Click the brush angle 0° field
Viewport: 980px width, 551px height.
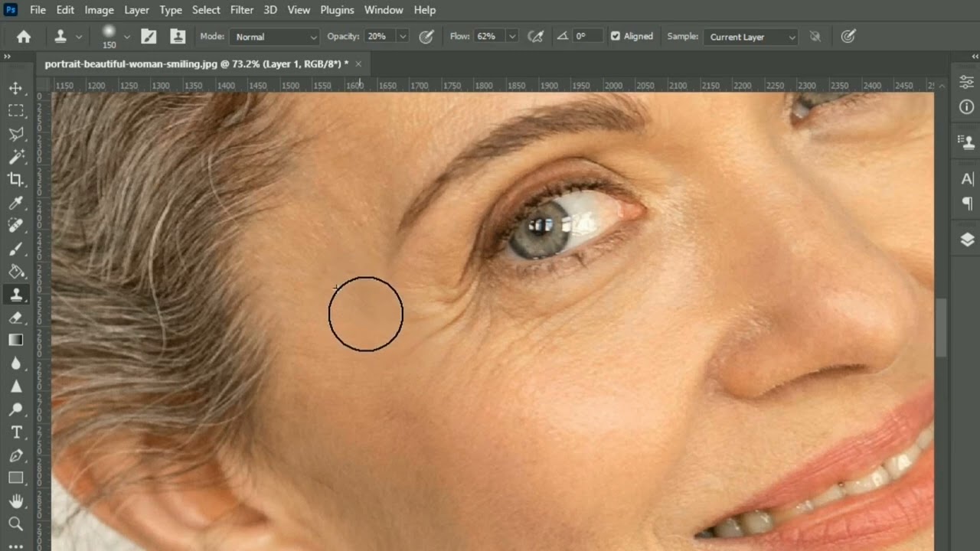pos(588,37)
